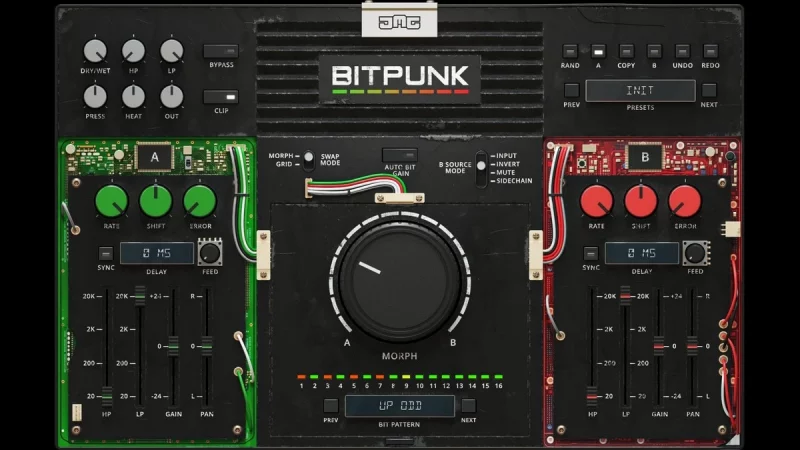Go to the next preset with NEXT button

(x=709, y=90)
